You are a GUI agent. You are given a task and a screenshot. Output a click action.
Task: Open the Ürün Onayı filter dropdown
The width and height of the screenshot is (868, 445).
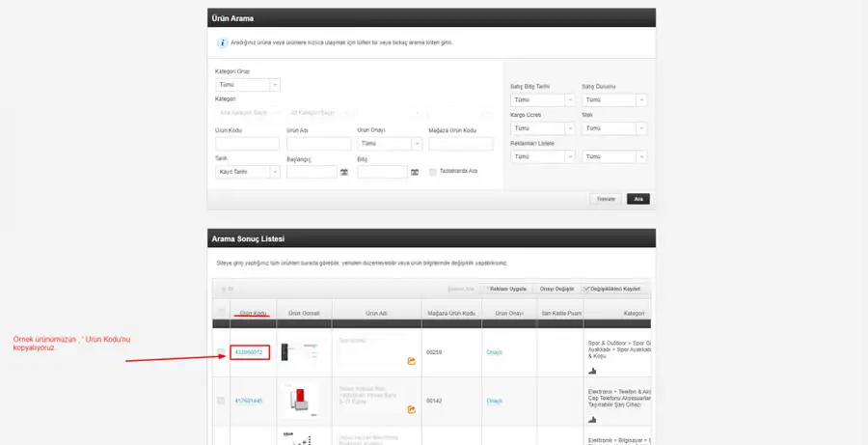click(x=390, y=144)
